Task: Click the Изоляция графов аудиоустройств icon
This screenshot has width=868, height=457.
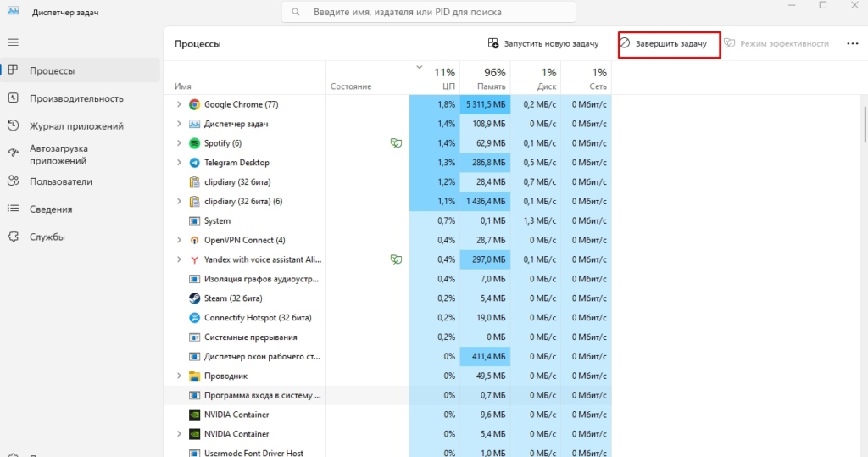Action: pyautogui.click(x=194, y=279)
